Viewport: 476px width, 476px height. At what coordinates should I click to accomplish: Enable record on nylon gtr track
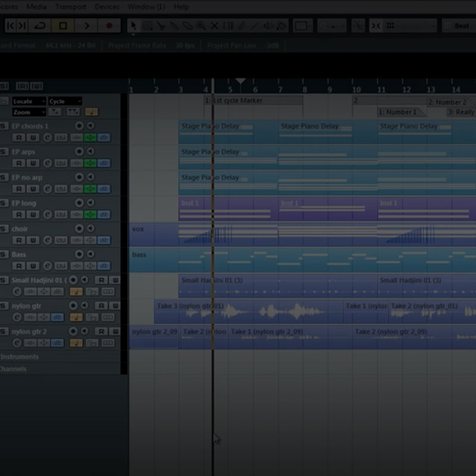pos(73,306)
